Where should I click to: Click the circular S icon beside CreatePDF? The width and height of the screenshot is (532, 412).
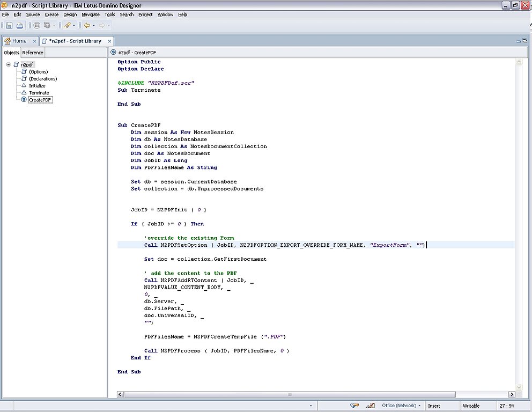pos(24,99)
